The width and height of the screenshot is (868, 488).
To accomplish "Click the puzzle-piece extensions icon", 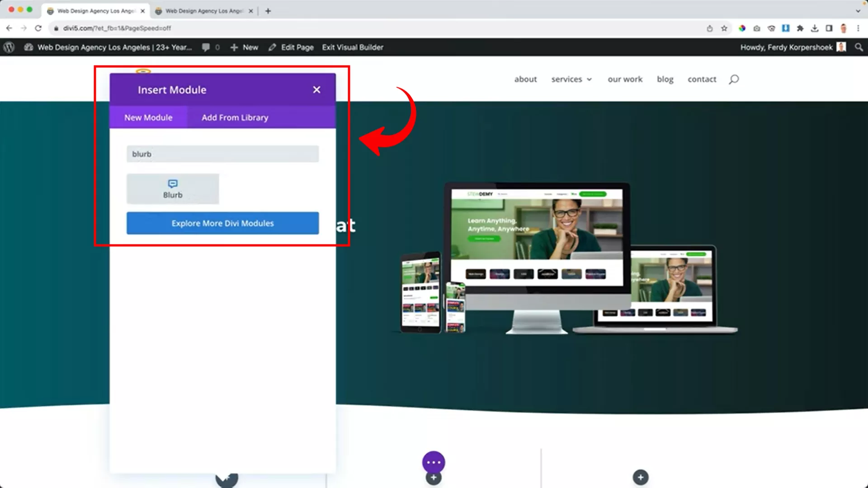I will [x=801, y=28].
